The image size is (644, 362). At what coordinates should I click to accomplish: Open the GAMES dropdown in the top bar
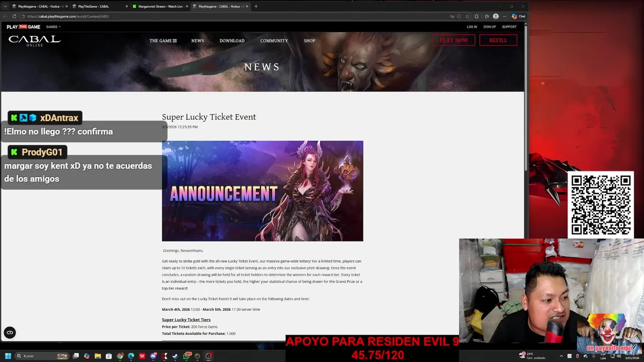(x=53, y=27)
